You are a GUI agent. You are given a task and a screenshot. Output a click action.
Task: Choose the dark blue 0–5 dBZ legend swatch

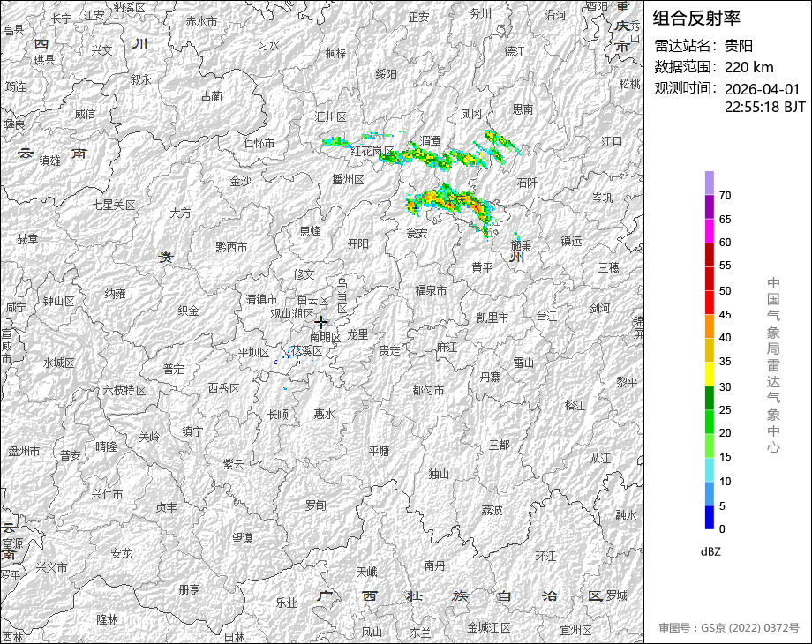pyautogui.click(x=710, y=517)
